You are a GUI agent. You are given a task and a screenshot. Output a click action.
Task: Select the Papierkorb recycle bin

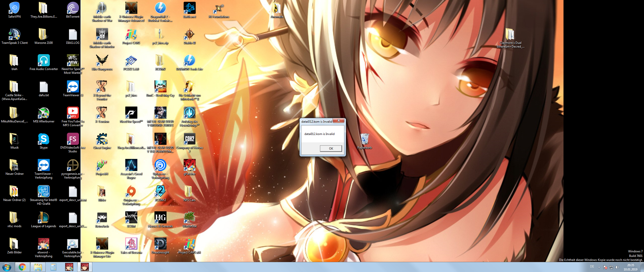click(x=365, y=141)
